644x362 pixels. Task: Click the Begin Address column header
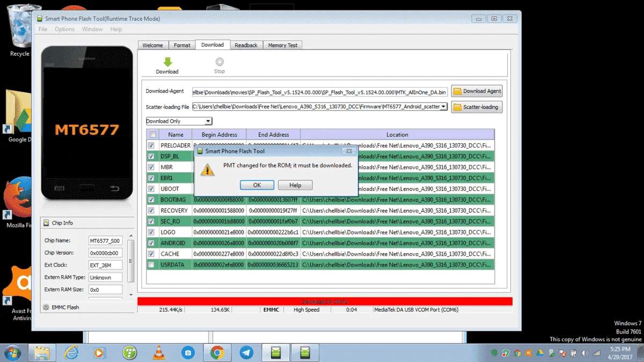219,135
